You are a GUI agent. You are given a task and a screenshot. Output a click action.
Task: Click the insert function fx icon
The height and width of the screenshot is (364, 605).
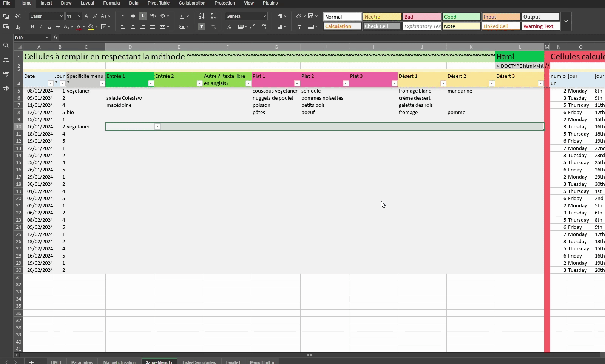click(x=56, y=38)
